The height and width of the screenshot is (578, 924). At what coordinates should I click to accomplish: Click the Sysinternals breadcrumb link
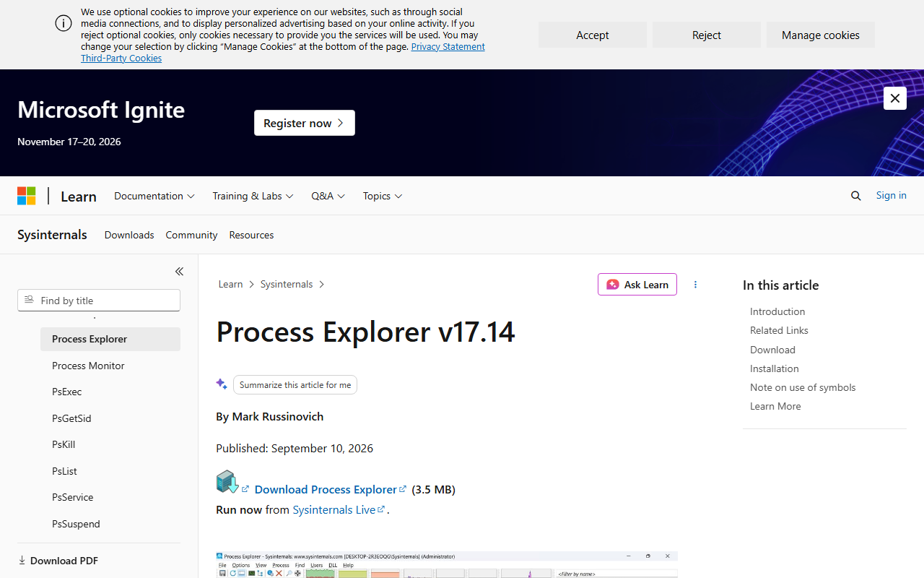coord(287,284)
